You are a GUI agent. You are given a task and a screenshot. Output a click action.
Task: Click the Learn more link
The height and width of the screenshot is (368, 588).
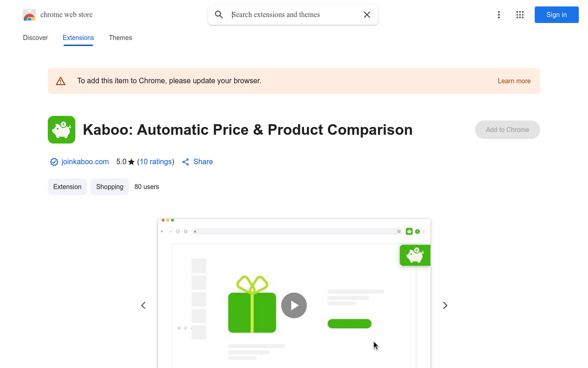click(x=514, y=81)
